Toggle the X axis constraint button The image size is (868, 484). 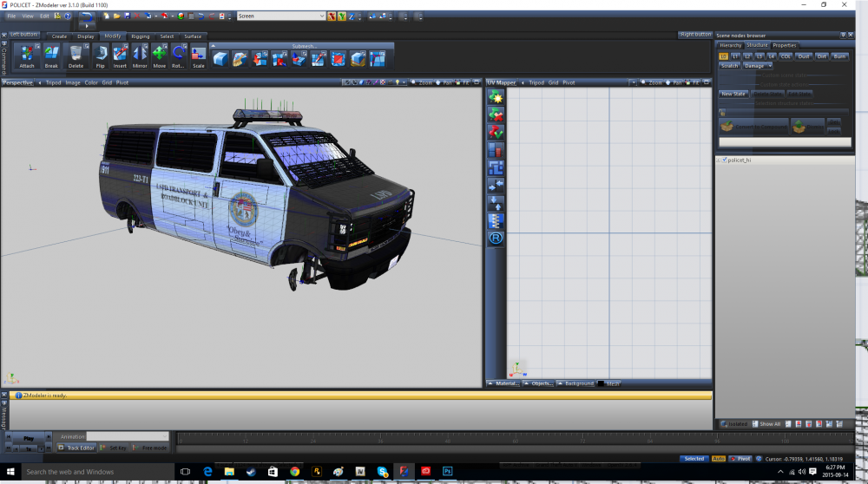(x=332, y=16)
